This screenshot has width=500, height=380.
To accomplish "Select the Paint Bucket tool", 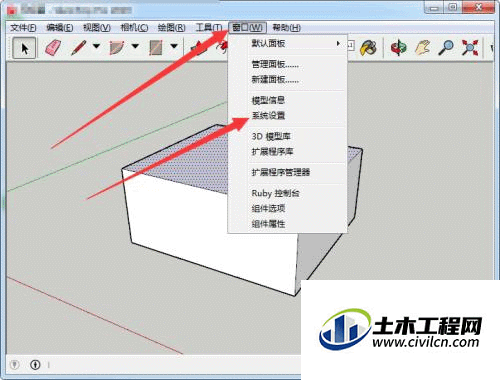I will 368,48.
